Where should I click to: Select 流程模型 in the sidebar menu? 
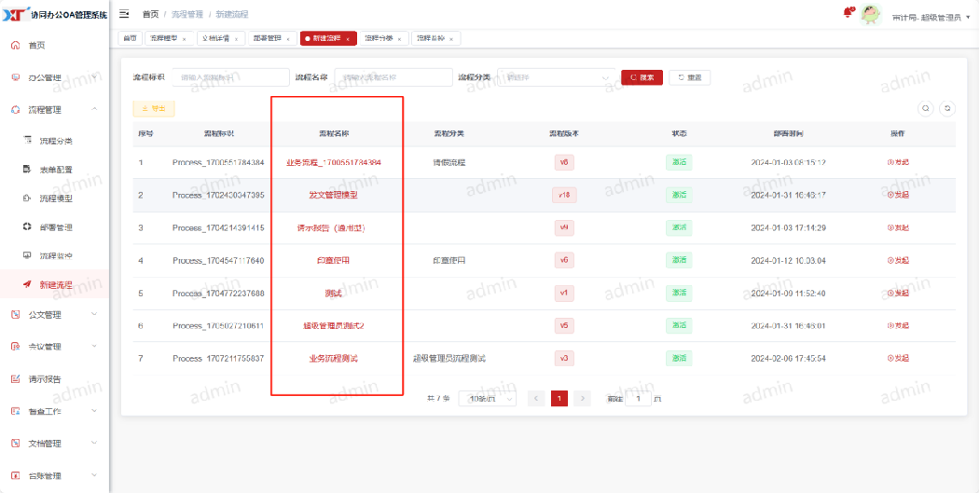pyautogui.click(x=55, y=199)
